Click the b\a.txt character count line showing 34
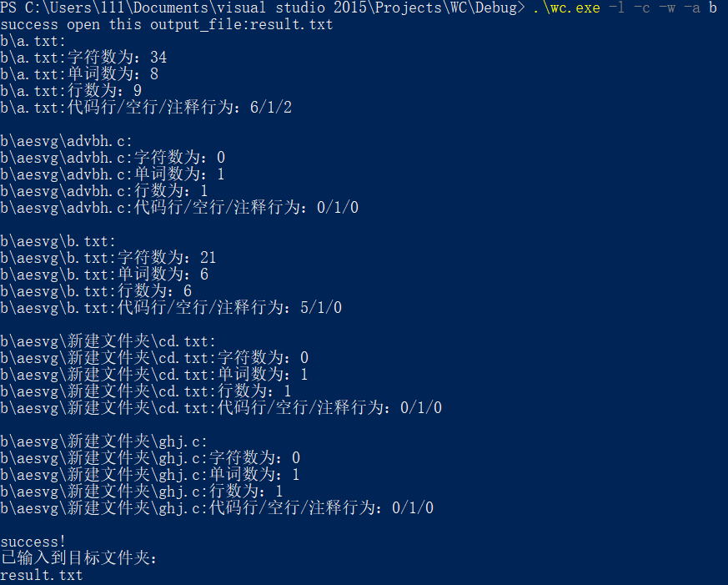728x585 pixels. tap(83, 58)
